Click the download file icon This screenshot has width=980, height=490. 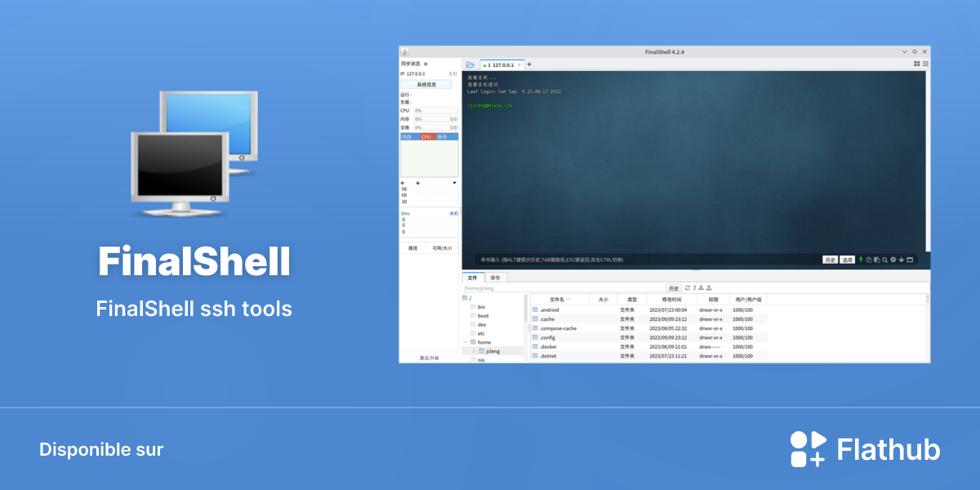point(701,288)
